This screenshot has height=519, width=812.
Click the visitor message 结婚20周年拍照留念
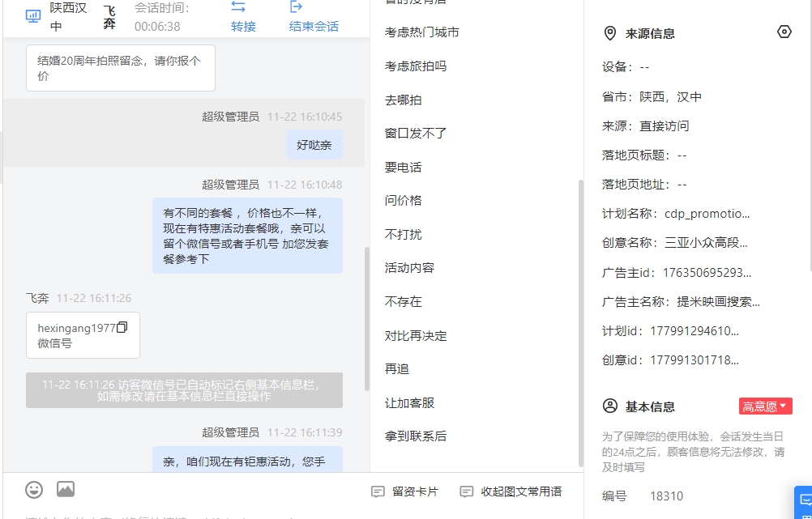(121, 68)
